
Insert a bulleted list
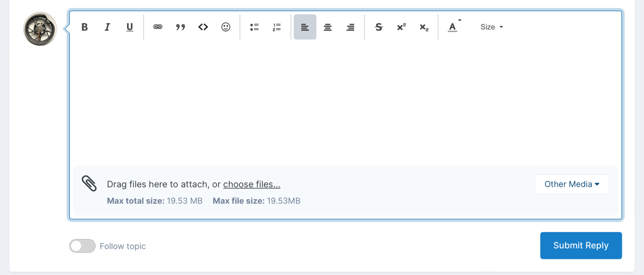[254, 27]
